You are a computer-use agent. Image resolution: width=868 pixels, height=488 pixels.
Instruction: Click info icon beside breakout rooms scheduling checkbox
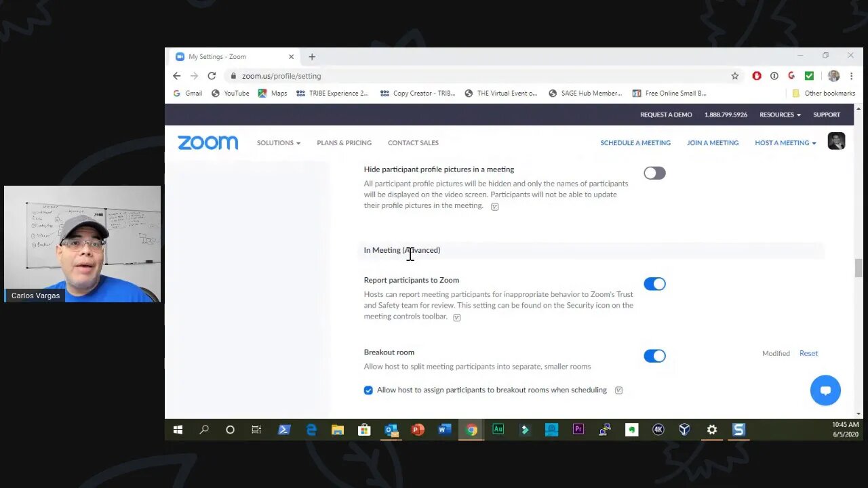[x=618, y=390]
